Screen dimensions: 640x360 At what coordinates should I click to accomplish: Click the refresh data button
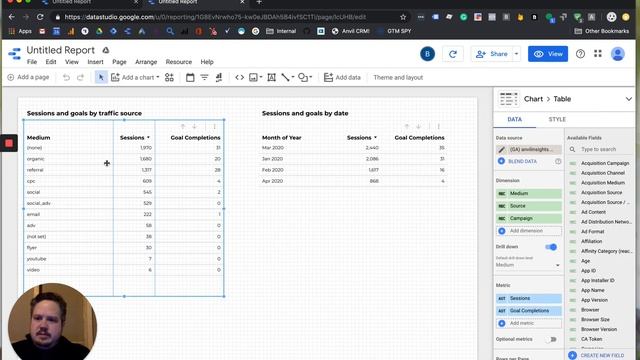(x=453, y=54)
